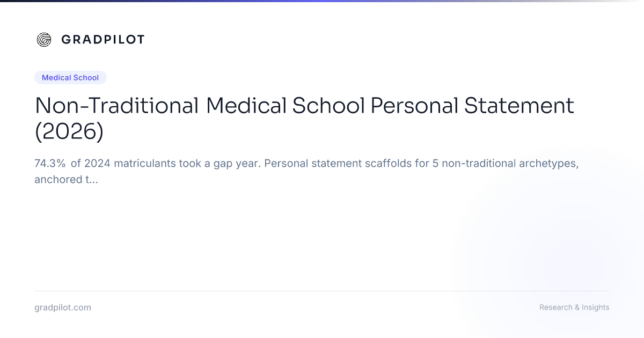
Task: Click the purple gradient bar at top
Action: pyautogui.click(x=322, y=1)
